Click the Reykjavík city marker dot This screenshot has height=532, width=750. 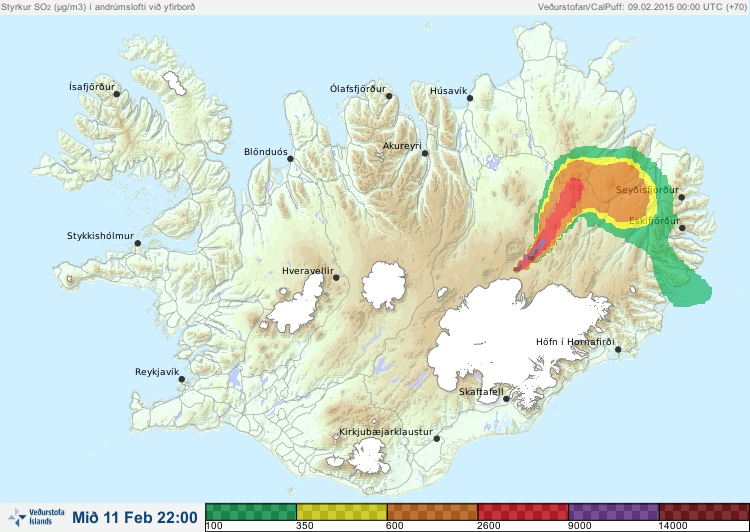182,379
